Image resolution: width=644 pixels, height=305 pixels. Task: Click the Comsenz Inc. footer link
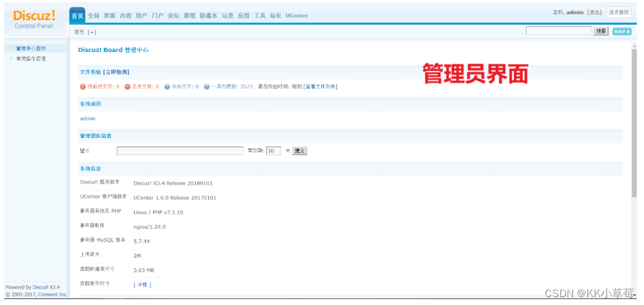pyautogui.click(x=53, y=294)
